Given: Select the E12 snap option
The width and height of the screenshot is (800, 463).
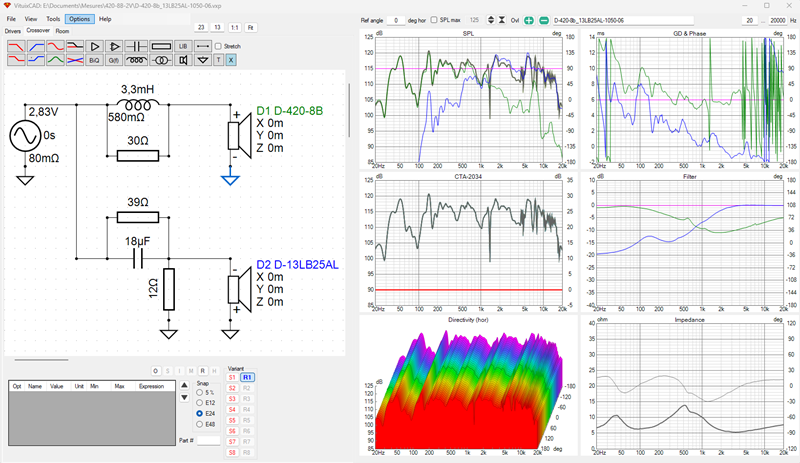Looking at the screenshot, I should [x=199, y=403].
